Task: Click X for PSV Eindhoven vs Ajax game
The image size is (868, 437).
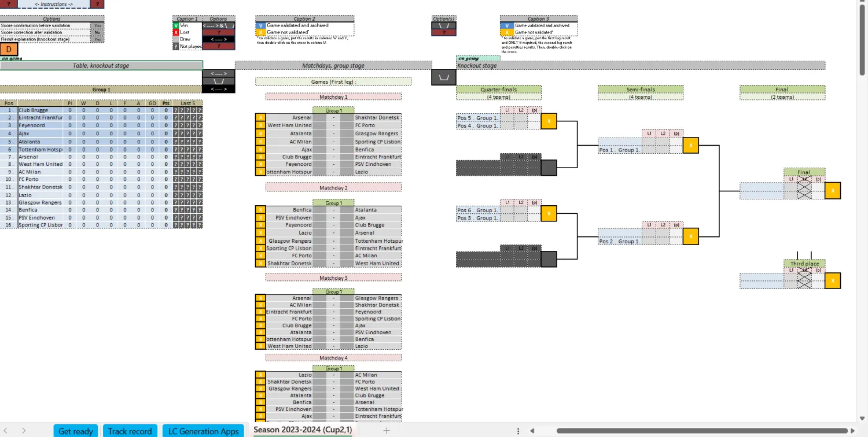Action: click(x=260, y=218)
